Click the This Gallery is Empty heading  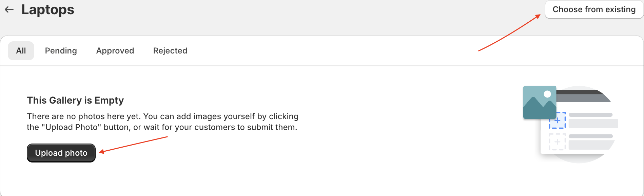(75, 100)
